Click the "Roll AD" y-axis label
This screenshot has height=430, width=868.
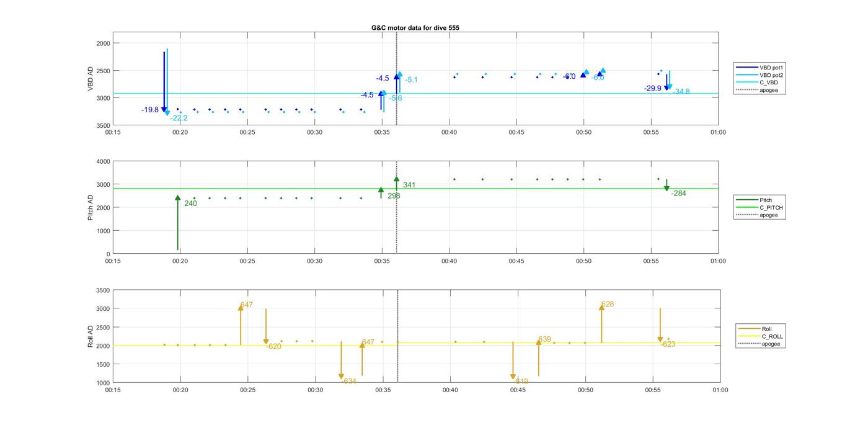[90, 336]
